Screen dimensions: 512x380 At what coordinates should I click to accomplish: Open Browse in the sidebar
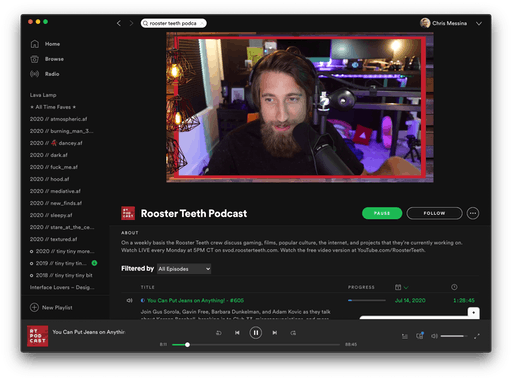[54, 59]
